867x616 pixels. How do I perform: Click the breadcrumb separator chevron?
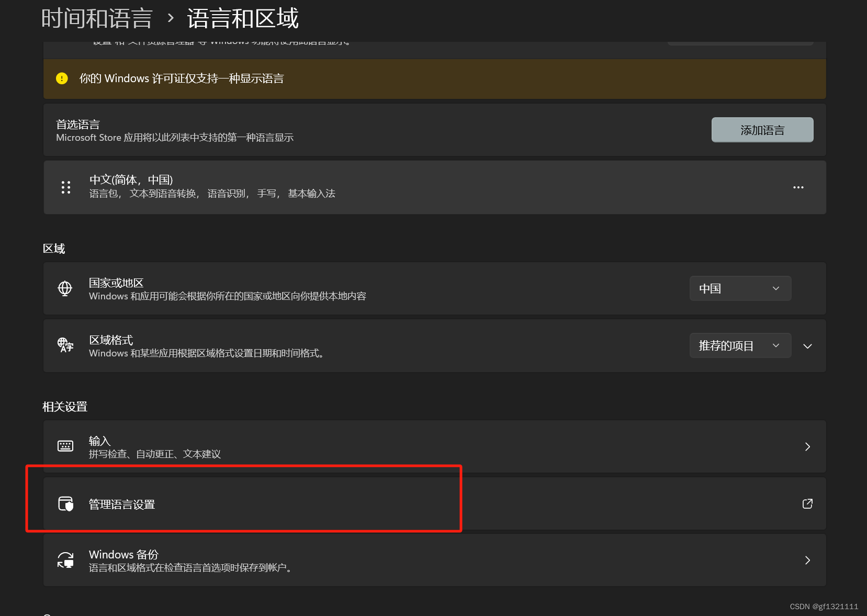point(171,18)
